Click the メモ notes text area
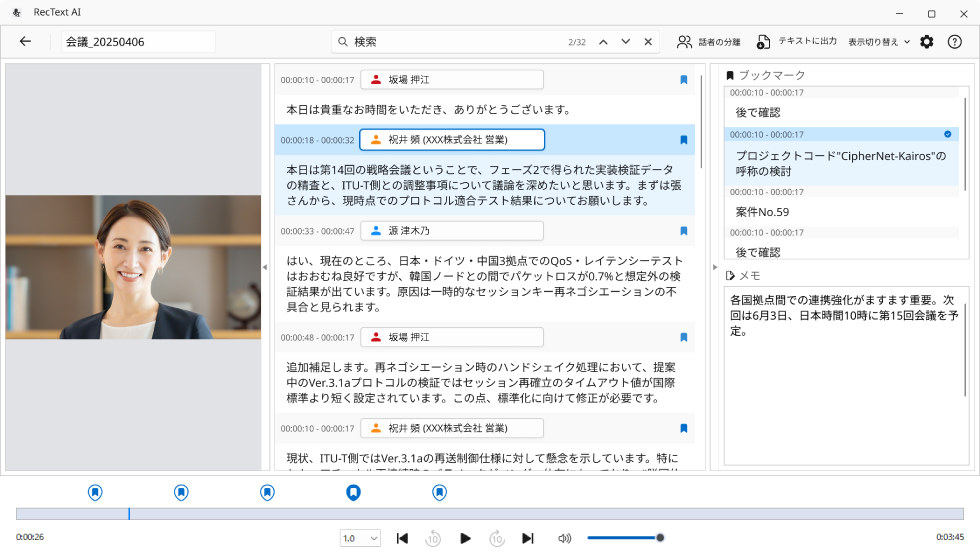 click(x=843, y=380)
